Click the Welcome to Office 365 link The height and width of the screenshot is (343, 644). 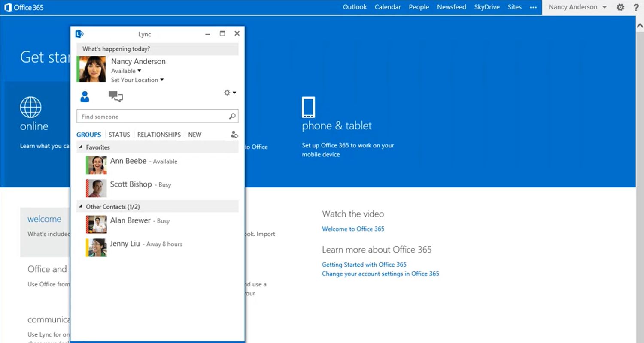[353, 229]
